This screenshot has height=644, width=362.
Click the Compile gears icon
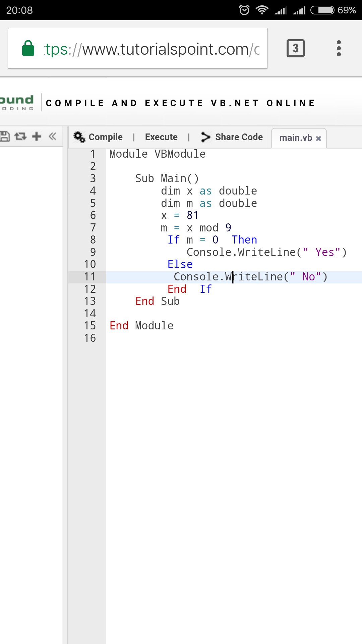[79, 137]
